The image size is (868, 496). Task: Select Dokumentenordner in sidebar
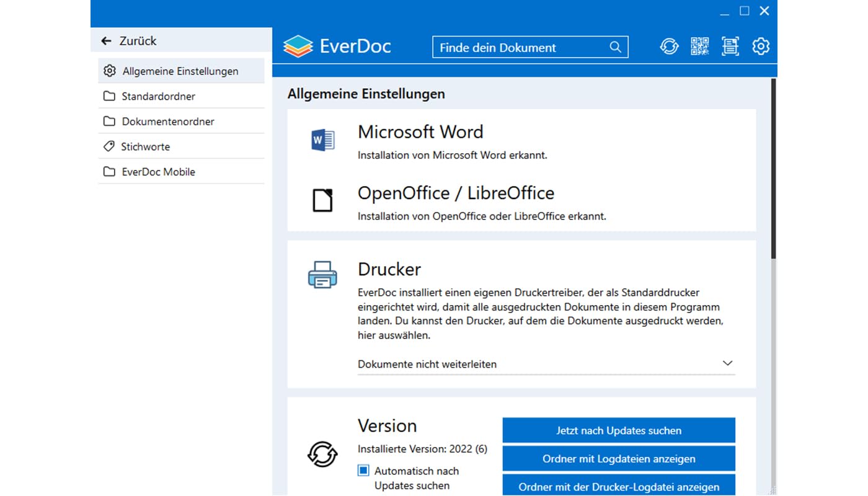coord(181,122)
